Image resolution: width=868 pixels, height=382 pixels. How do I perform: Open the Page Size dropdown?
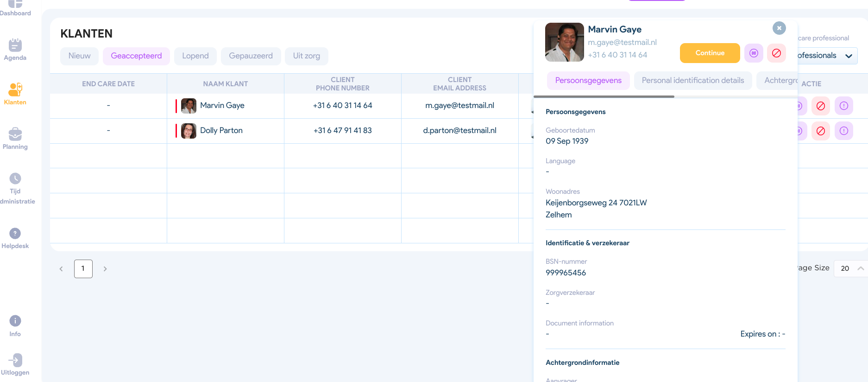(x=850, y=268)
